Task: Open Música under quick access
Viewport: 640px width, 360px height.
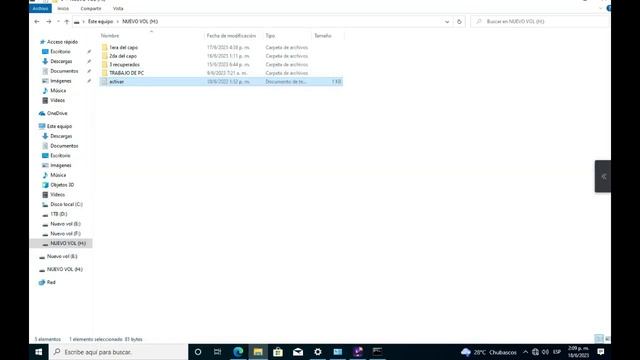Action: (58, 91)
